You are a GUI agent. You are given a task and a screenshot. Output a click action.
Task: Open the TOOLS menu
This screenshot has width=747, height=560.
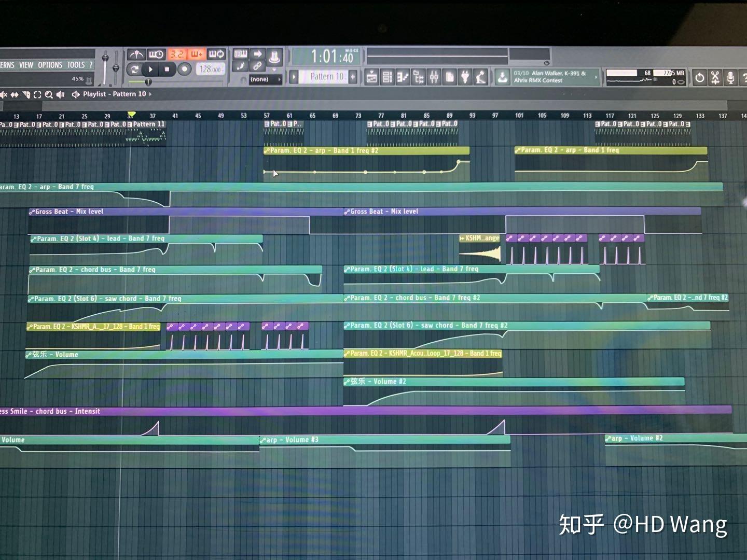76,65
